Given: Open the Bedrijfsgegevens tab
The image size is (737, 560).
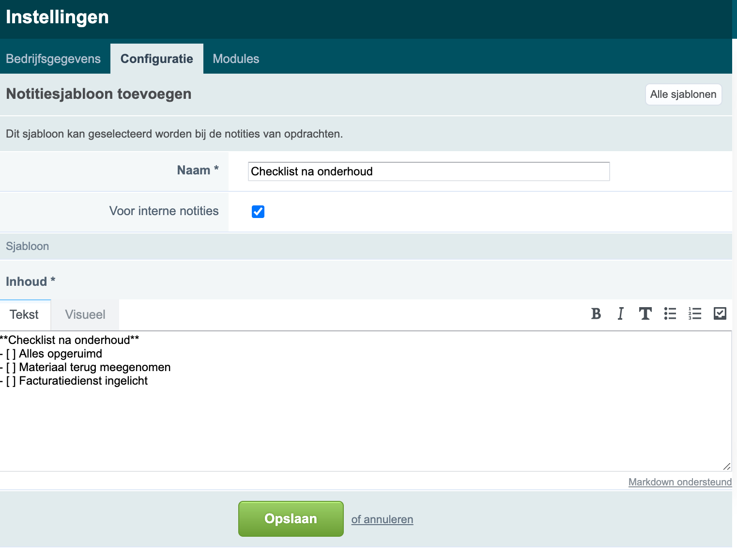Looking at the screenshot, I should (x=53, y=59).
